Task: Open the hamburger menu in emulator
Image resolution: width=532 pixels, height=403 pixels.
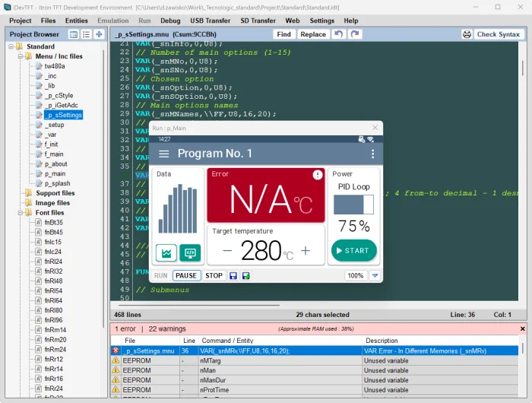Action: coord(164,154)
